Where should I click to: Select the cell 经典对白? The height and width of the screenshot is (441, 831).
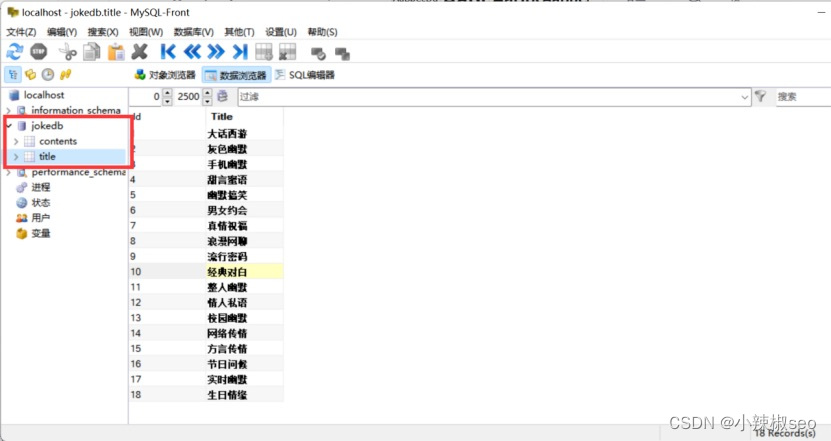coord(244,272)
